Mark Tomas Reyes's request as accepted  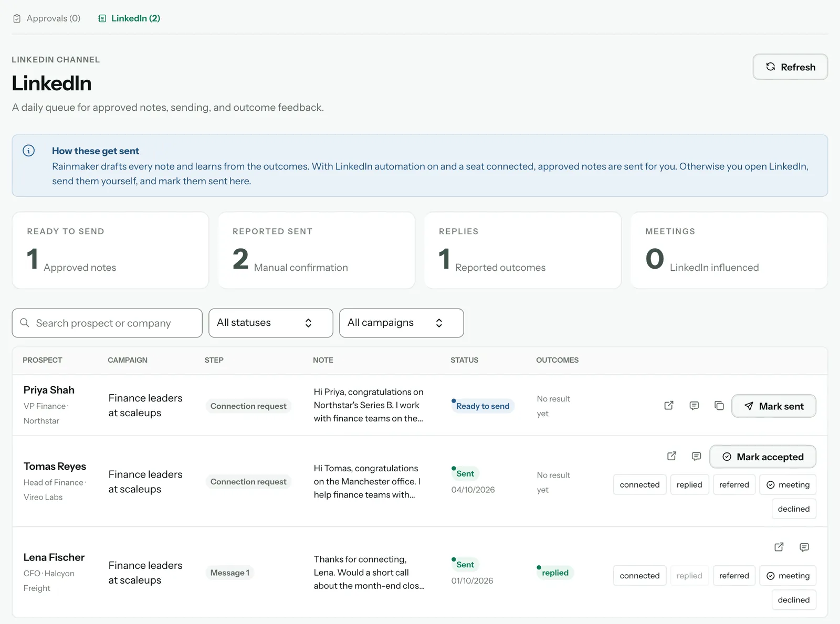[x=763, y=457]
